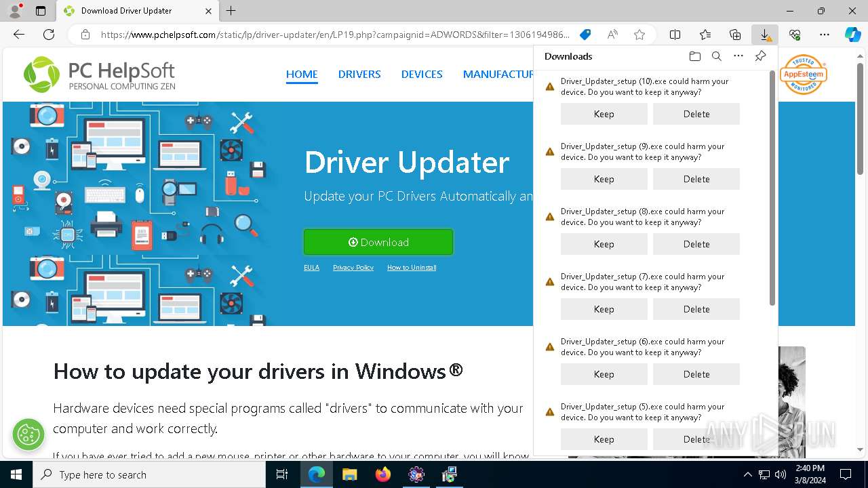Open the volume control tray icon
This screenshot has height=488, width=868.
click(x=781, y=474)
